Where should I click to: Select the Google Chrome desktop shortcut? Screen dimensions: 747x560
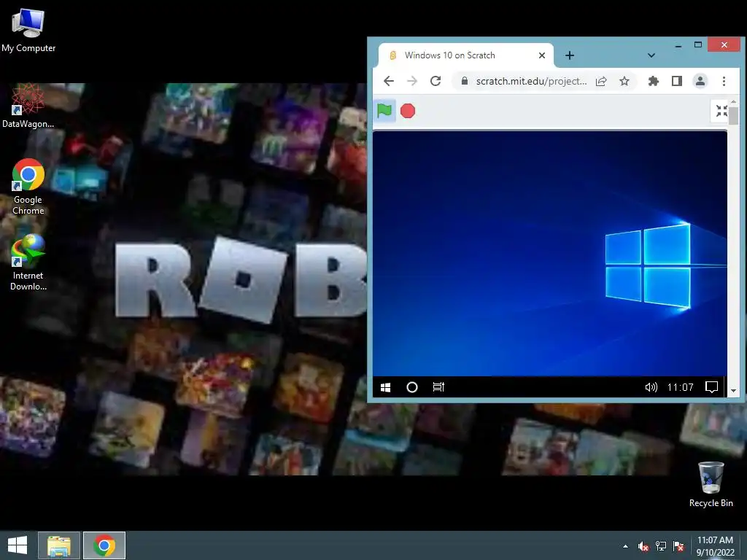[x=28, y=187]
